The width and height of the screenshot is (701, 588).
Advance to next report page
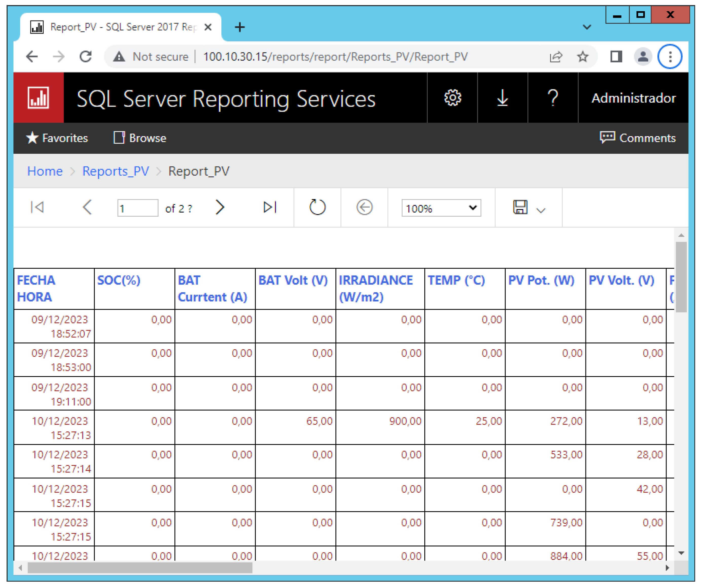coord(219,207)
